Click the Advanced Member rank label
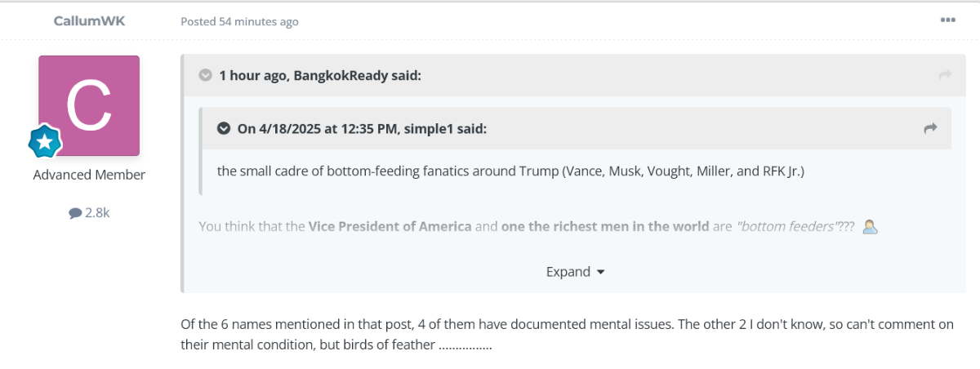Screen dimensions: 980x369 [89, 175]
